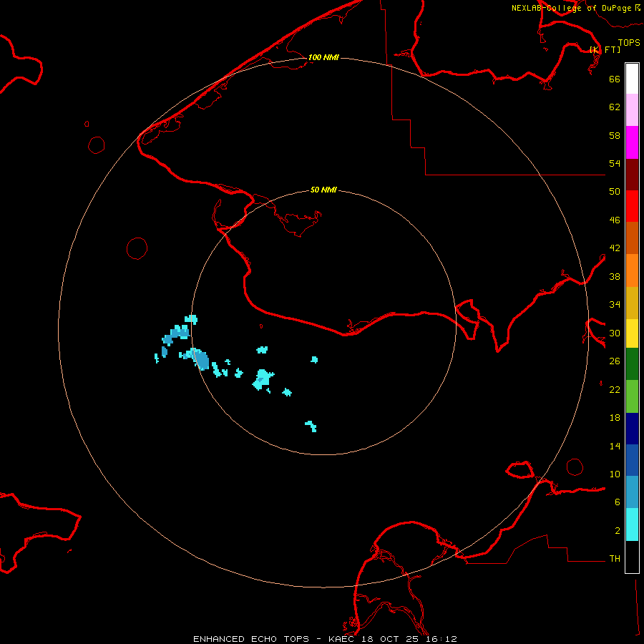The width and height of the screenshot is (644, 644).
Task: Select the magenta swatch above the 54 label
Action: click(x=632, y=142)
